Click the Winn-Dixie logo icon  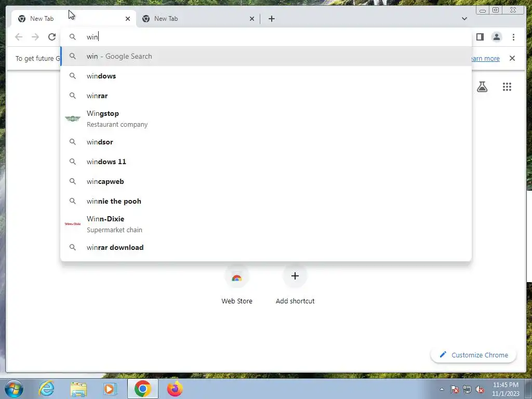coord(73,224)
